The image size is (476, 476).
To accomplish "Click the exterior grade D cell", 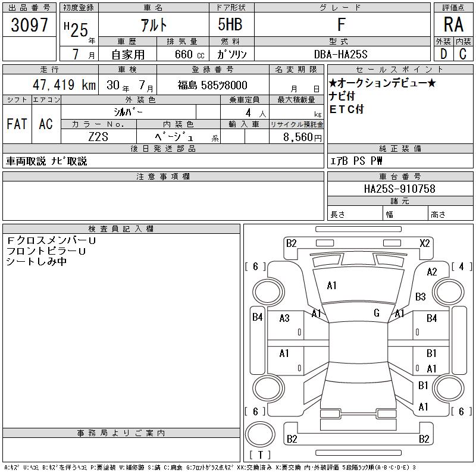I will pyautogui.click(x=443, y=54).
